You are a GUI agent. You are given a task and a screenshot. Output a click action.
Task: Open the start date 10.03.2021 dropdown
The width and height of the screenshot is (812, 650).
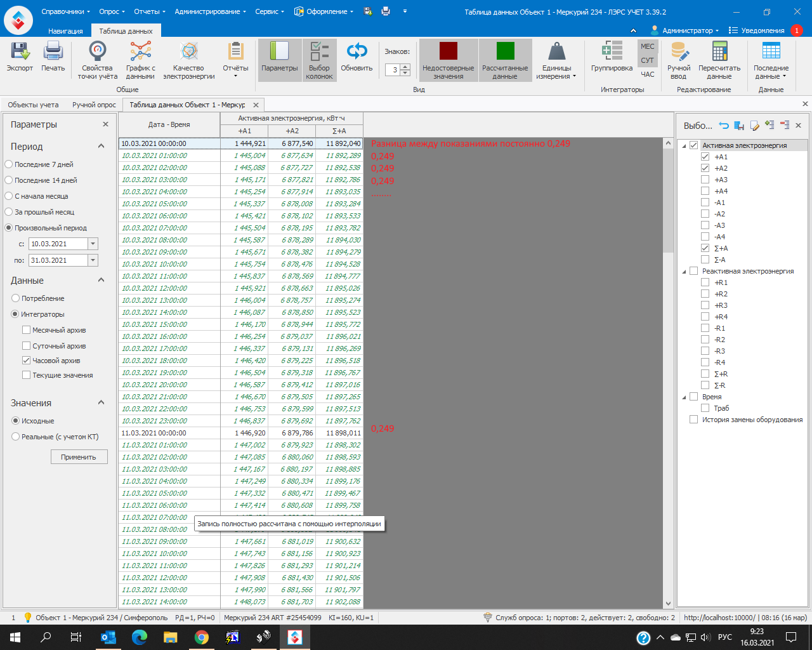coord(93,244)
